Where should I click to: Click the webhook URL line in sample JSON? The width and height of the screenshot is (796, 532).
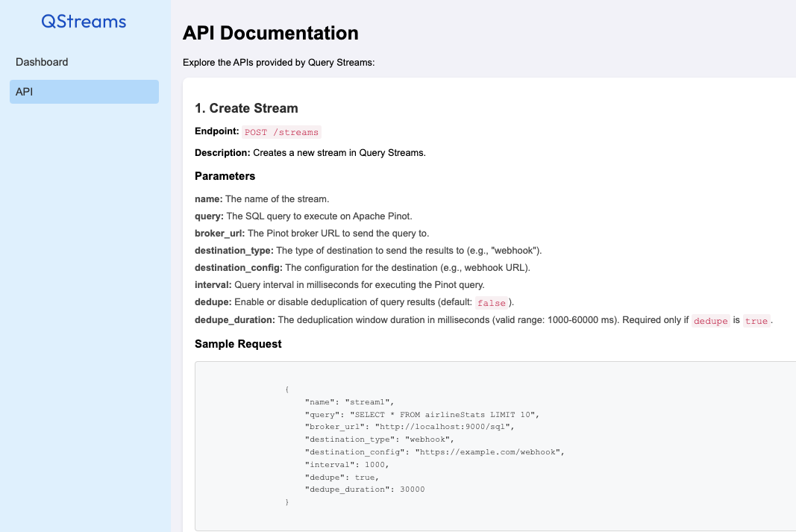[x=435, y=452]
